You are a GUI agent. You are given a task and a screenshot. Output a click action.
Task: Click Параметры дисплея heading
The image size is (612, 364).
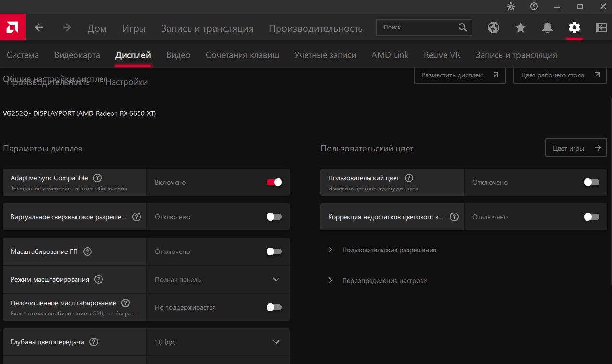42,149
